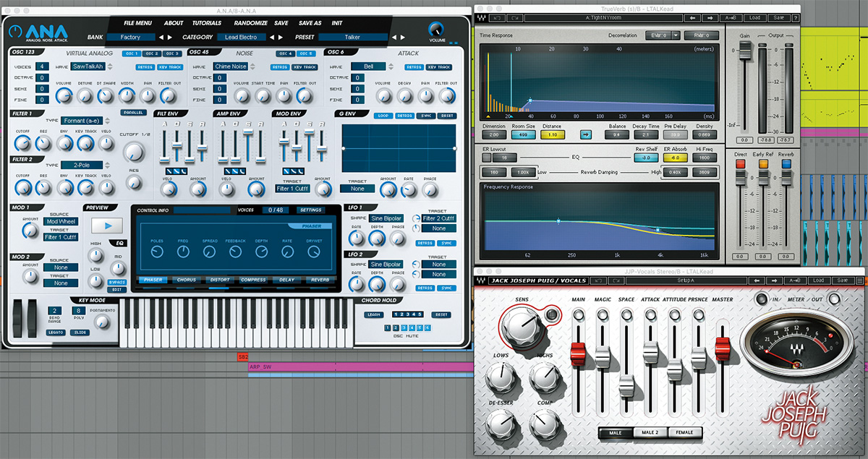Screen dimensions: 868x459
Task: Click the Cutoff 1/2 filter knob
Action: point(133,152)
